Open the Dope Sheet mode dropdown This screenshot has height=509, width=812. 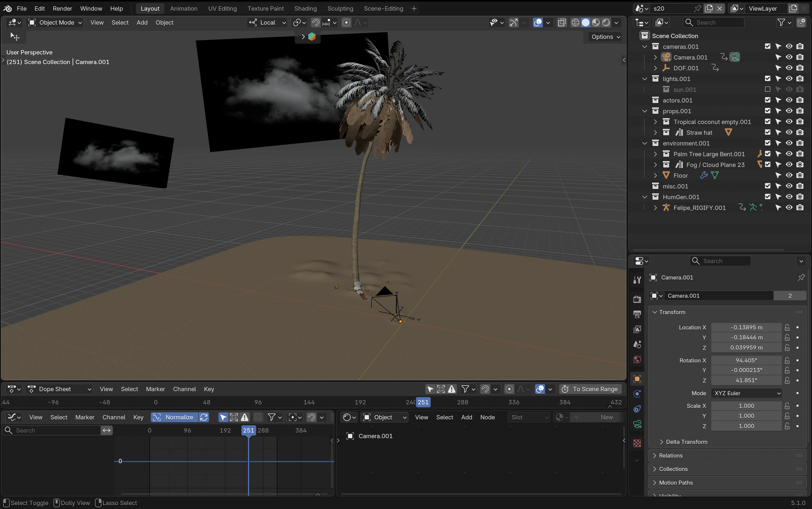tap(59, 389)
